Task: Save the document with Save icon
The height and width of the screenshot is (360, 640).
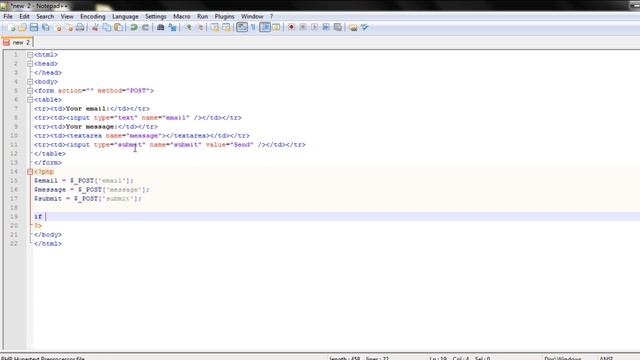Action: [34, 27]
